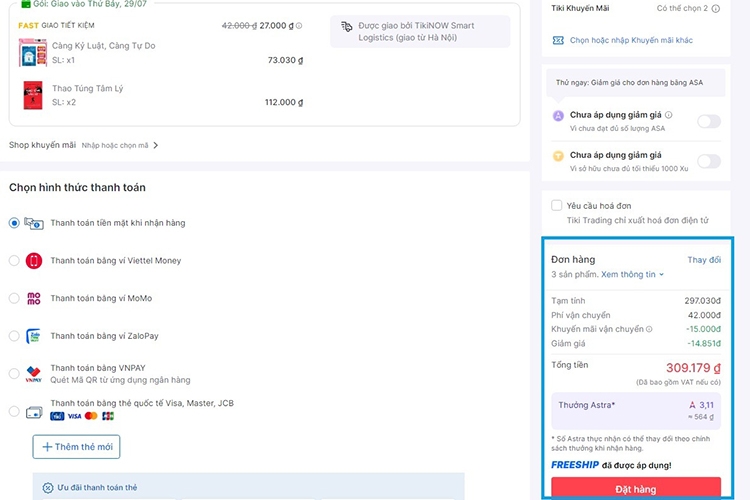Click the Viettel Money logo icon

33,261
